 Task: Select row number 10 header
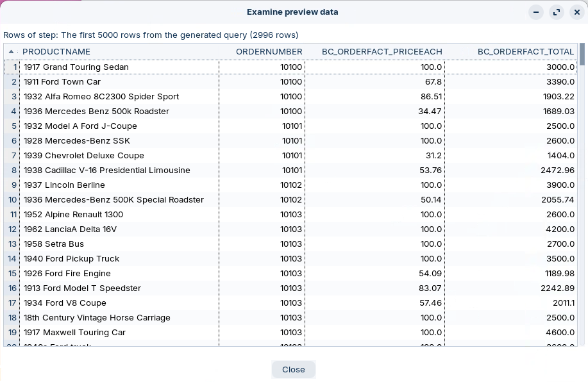[12, 200]
